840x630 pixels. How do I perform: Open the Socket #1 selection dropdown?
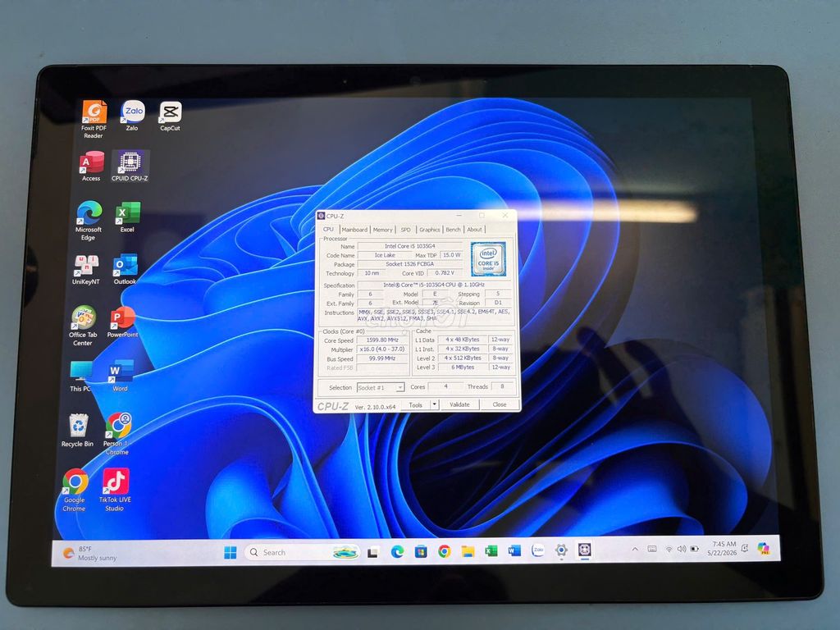click(381, 387)
